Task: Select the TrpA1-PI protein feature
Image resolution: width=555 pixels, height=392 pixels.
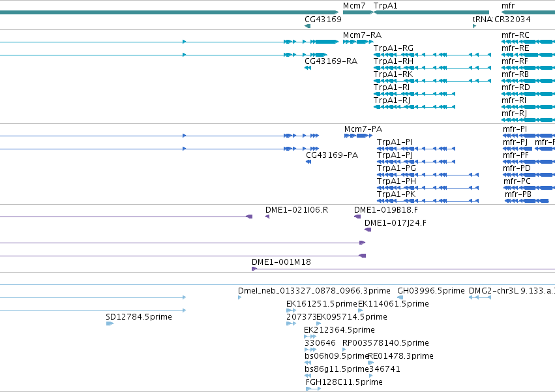Action: 416,149
